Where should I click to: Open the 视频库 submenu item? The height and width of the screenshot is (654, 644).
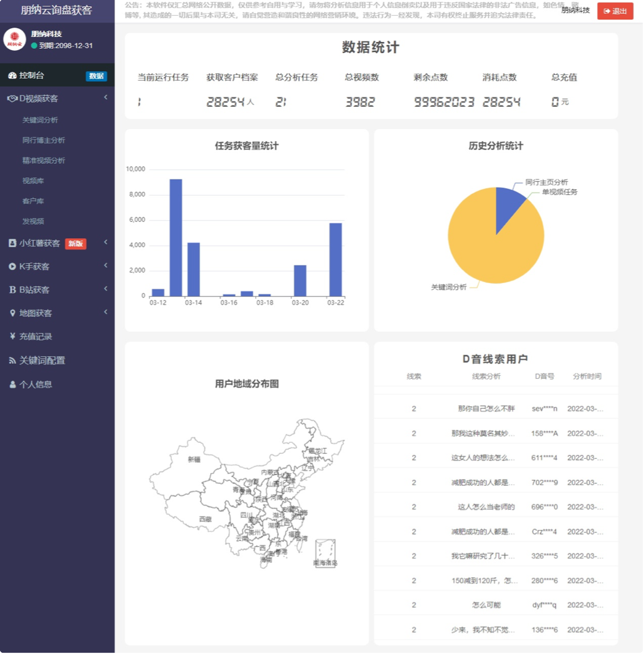(33, 181)
